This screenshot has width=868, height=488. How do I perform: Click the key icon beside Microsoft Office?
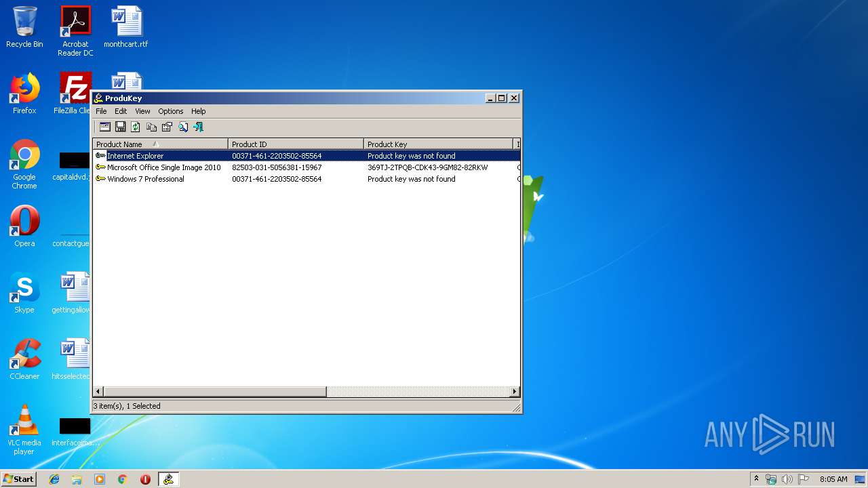(x=100, y=167)
